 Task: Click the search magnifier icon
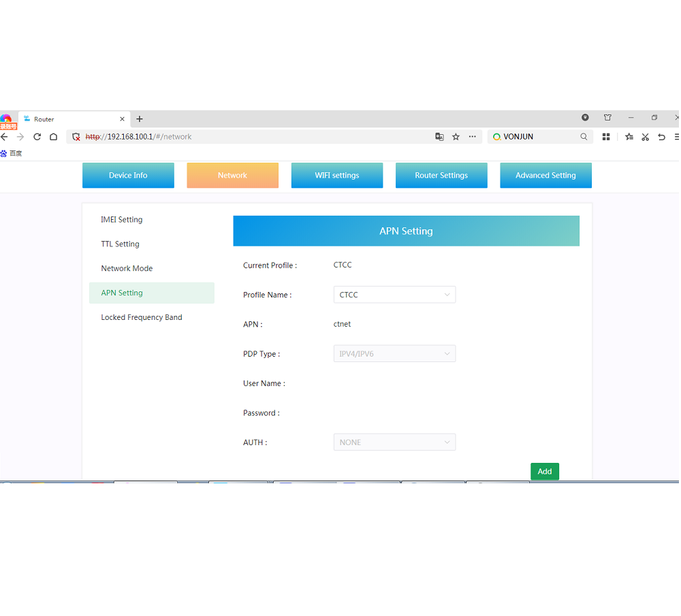click(584, 137)
